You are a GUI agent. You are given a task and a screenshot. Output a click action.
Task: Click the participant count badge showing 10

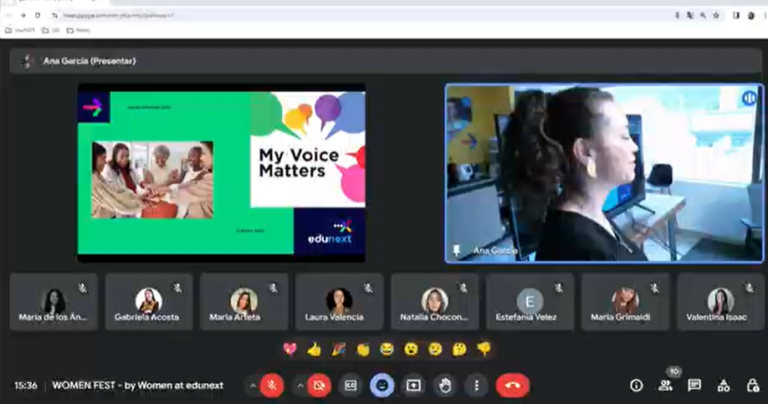pyautogui.click(x=674, y=372)
